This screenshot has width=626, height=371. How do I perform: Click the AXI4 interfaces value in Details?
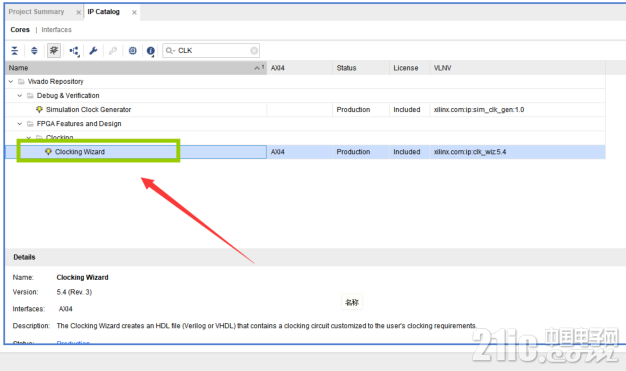click(x=65, y=309)
